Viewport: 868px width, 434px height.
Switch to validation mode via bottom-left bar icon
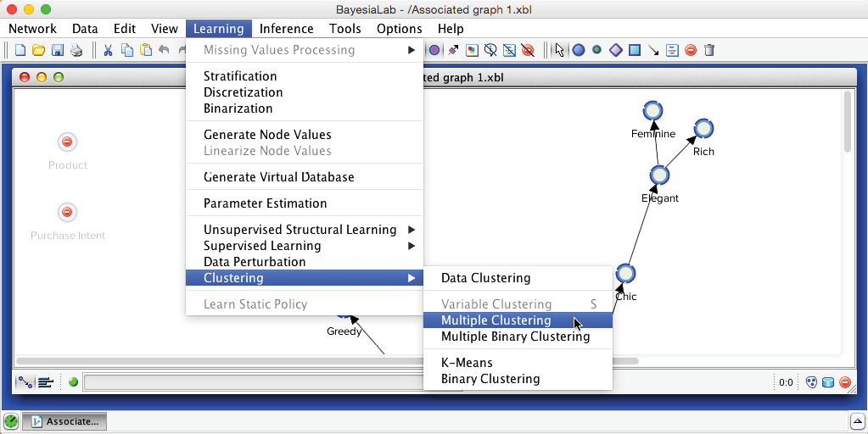coord(45,382)
